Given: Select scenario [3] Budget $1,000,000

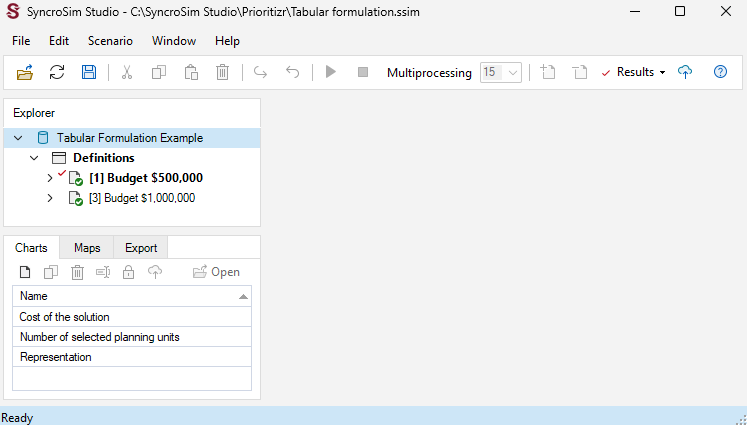Looking at the screenshot, I should [142, 198].
